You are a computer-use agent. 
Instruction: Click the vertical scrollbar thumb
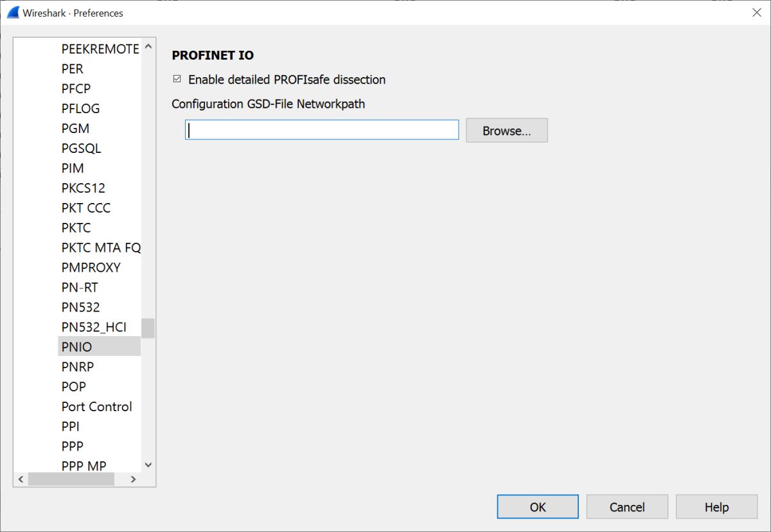(x=148, y=328)
